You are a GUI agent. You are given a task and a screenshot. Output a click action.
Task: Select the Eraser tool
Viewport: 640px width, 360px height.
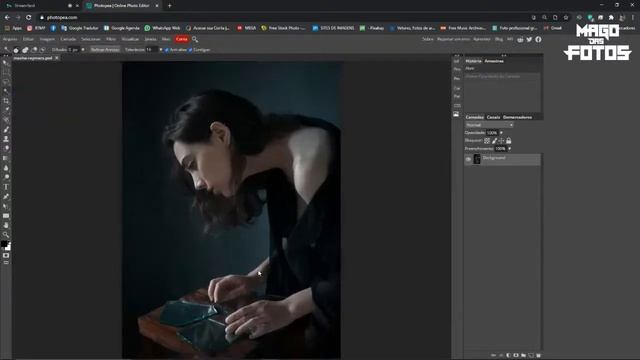(x=6, y=148)
